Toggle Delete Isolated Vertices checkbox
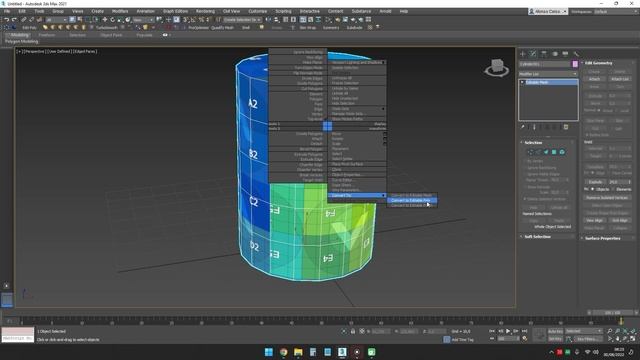Image resolution: width=640 pixels, height=360 pixels. (524, 199)
